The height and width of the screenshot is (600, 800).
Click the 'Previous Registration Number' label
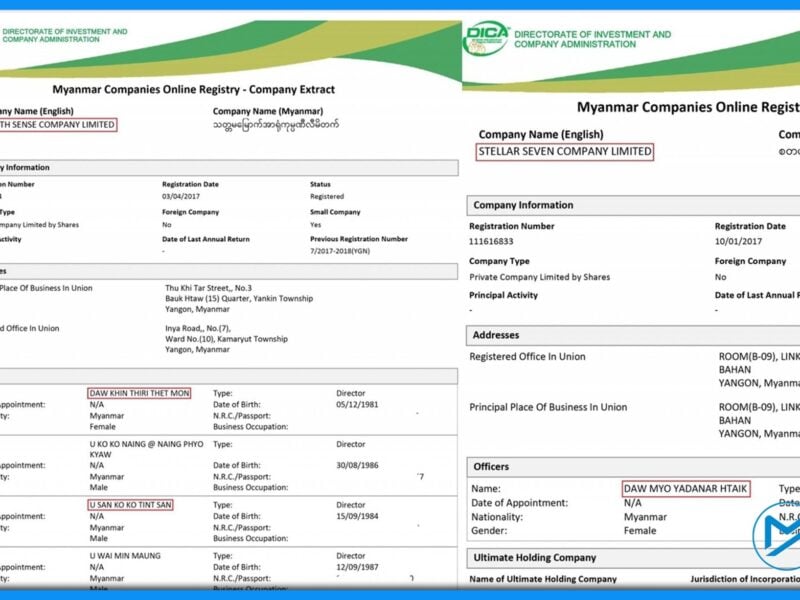(x=359, y=239)
